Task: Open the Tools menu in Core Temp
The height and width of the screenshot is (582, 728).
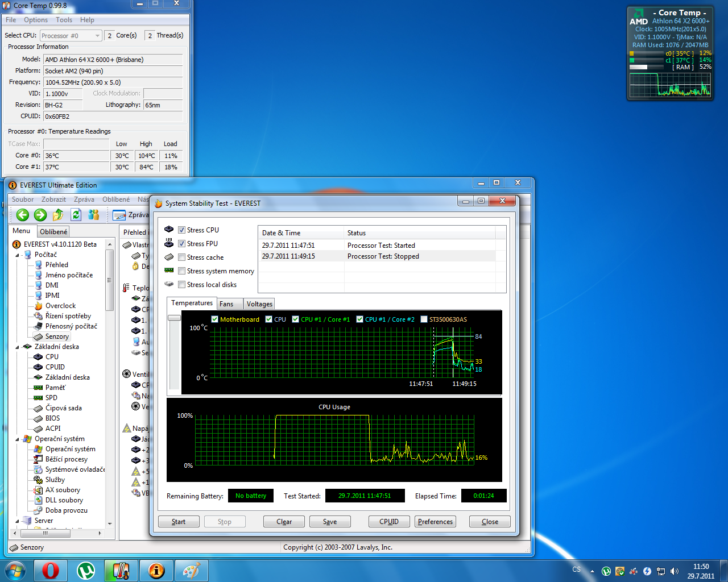Action: tap(64, 20)
